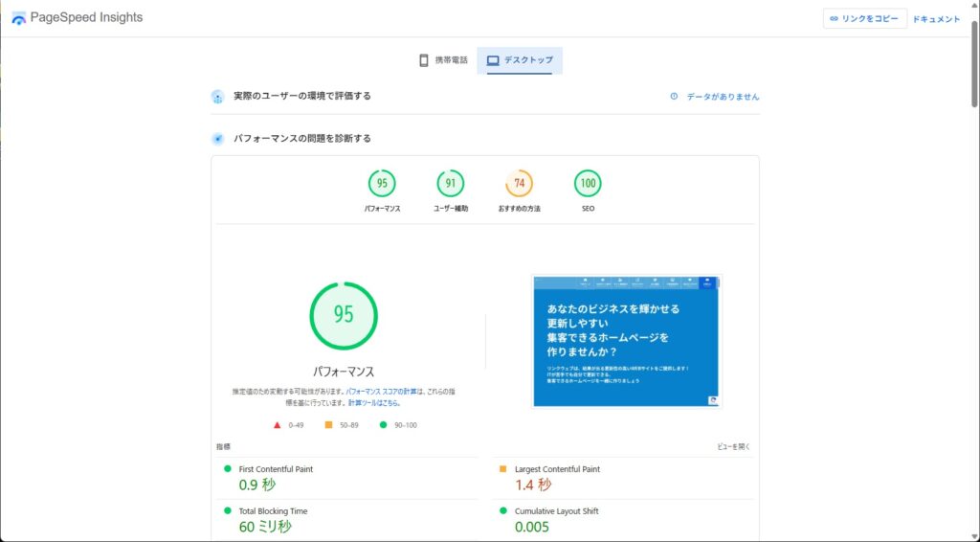980x542 pixels.
Task: Click the 実際のユーザーの環境で評価する section icon
Action: [217, 97]
